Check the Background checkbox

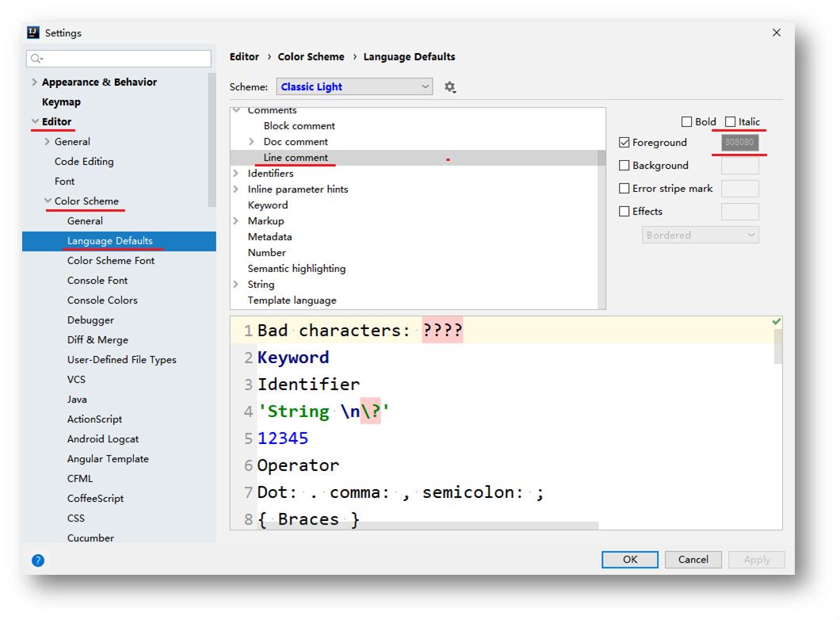[624, 165]
